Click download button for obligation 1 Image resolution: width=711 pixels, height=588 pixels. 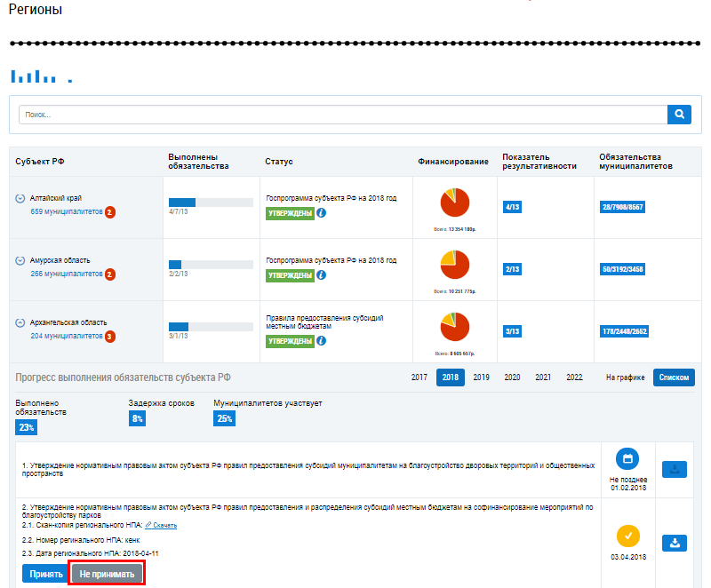click(675, 470)
